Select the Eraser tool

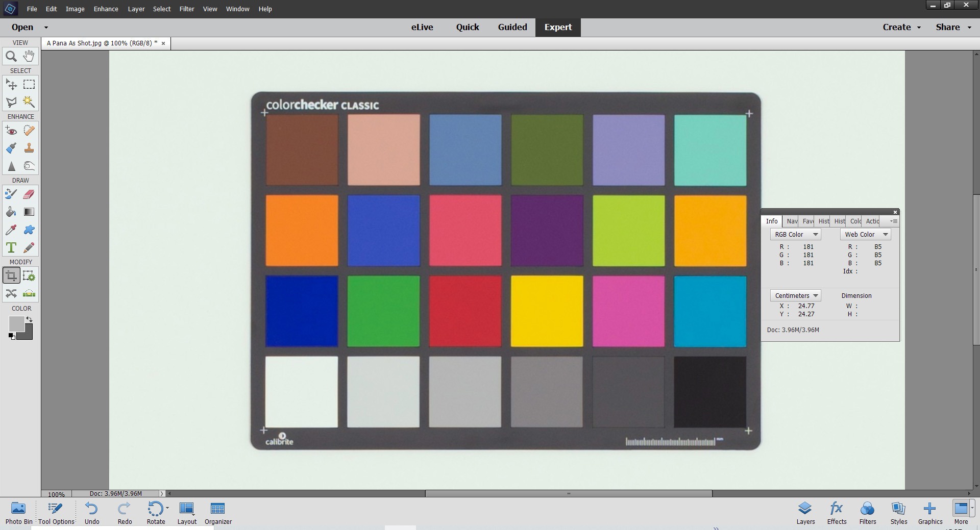tap(29, 194)
